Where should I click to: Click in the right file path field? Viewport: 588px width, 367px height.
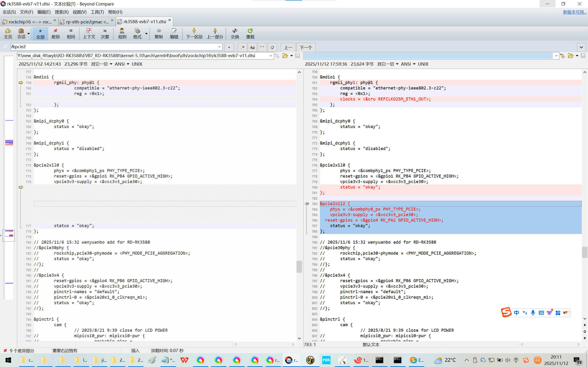pos(428,56)
